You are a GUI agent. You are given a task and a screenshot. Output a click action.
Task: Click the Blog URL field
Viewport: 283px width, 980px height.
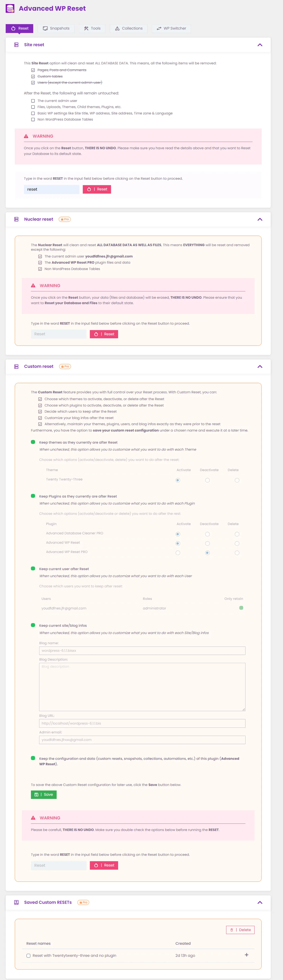coord(142,724)
